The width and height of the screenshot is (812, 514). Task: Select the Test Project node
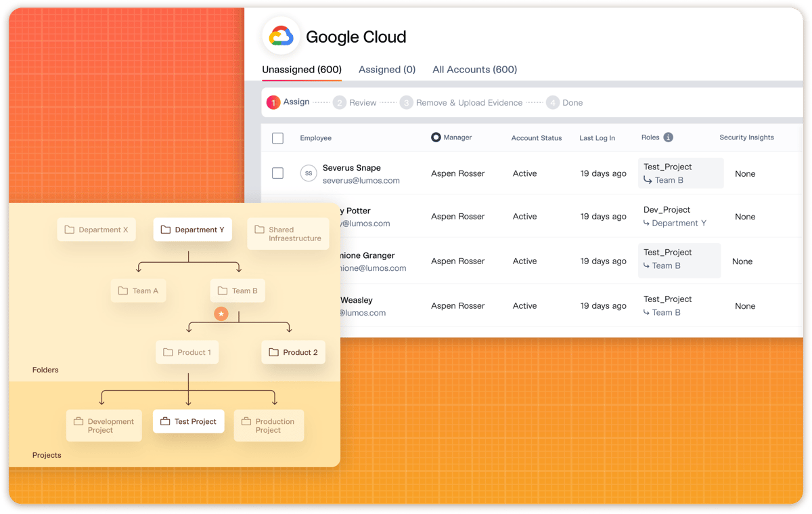[x=188, y=421]
